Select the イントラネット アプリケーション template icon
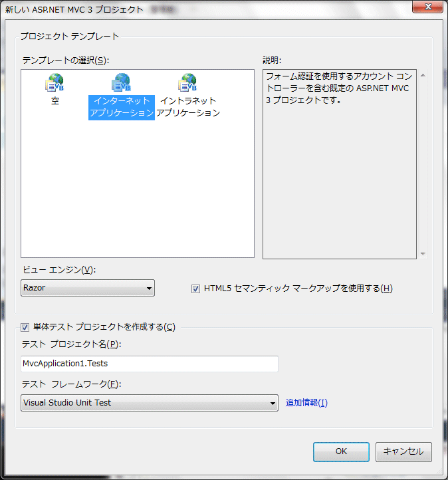 click(x=188, y=82)
